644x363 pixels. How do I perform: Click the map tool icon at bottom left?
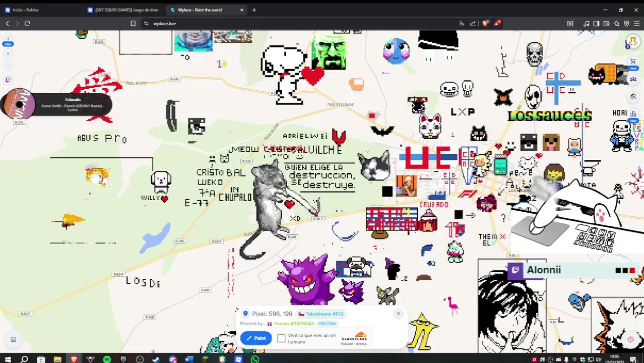click(14, 339)
